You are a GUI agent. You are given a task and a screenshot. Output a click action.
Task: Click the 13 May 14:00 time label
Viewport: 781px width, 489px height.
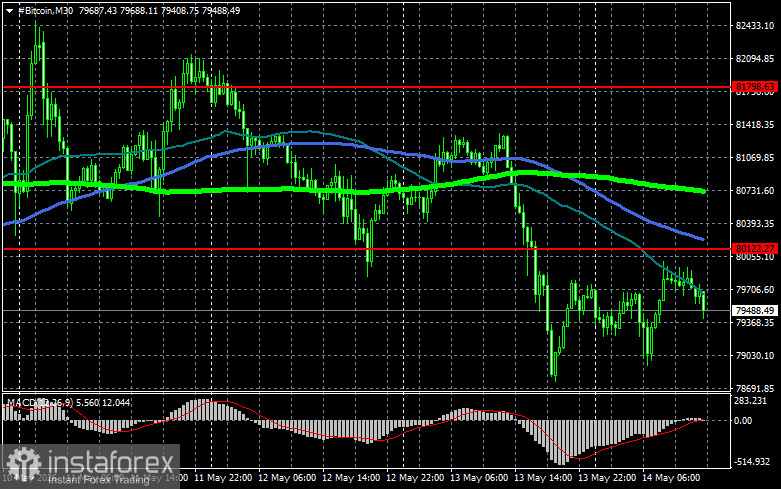543,478
